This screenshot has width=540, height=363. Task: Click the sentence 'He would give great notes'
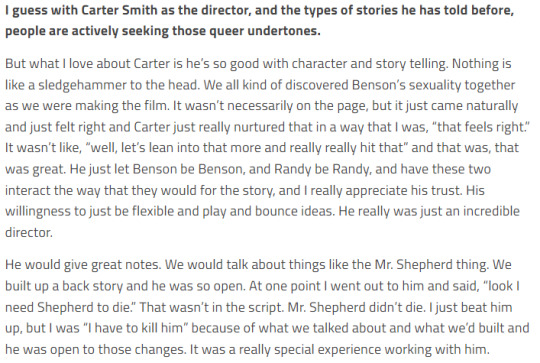(x=83, y=265)
